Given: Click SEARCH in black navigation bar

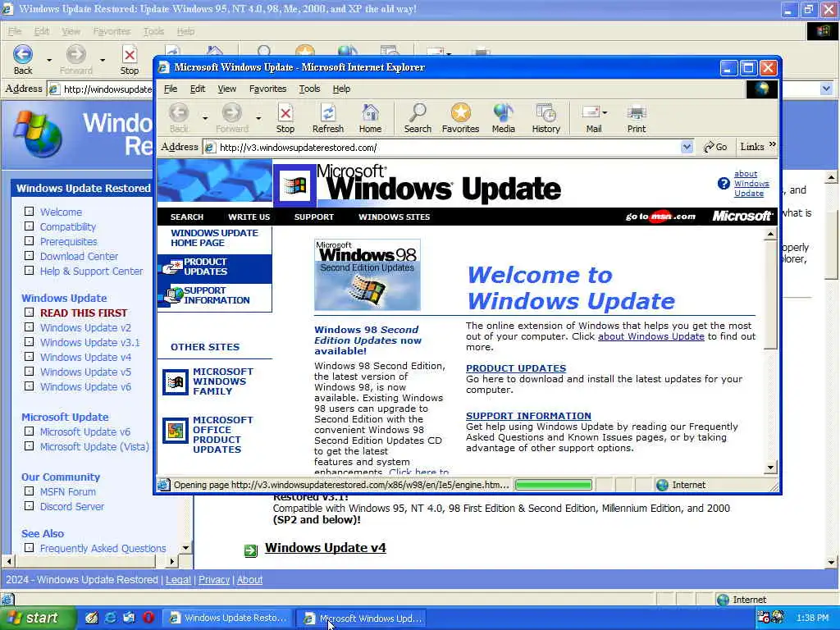Looking at the screenshot, I should pos(186,217).
